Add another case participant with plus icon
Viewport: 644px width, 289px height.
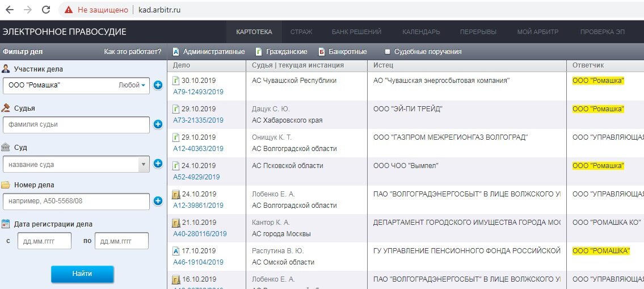coord(158,86)
